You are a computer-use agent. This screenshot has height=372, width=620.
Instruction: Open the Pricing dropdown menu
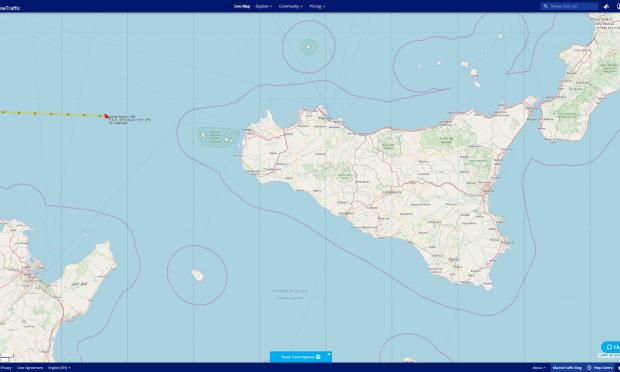(x=317, y=6)
